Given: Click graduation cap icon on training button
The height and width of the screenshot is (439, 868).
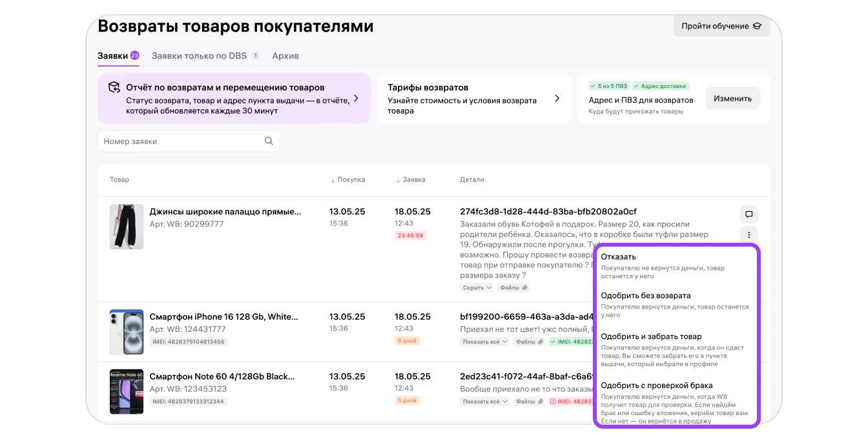Looking at the screenshot, I should (x=757, y=26).
